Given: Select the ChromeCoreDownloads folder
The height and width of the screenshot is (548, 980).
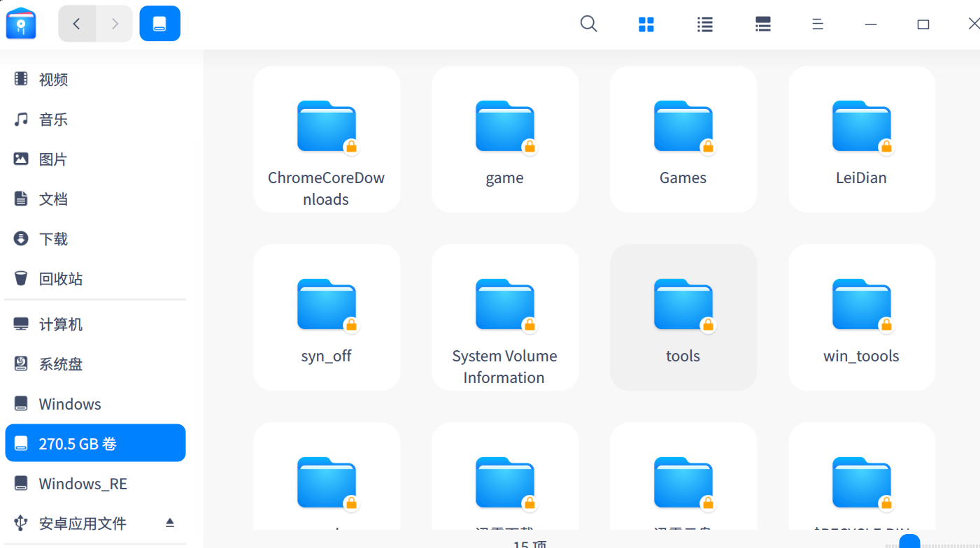Looking at the screenshot, I should (x=327, y=139).
